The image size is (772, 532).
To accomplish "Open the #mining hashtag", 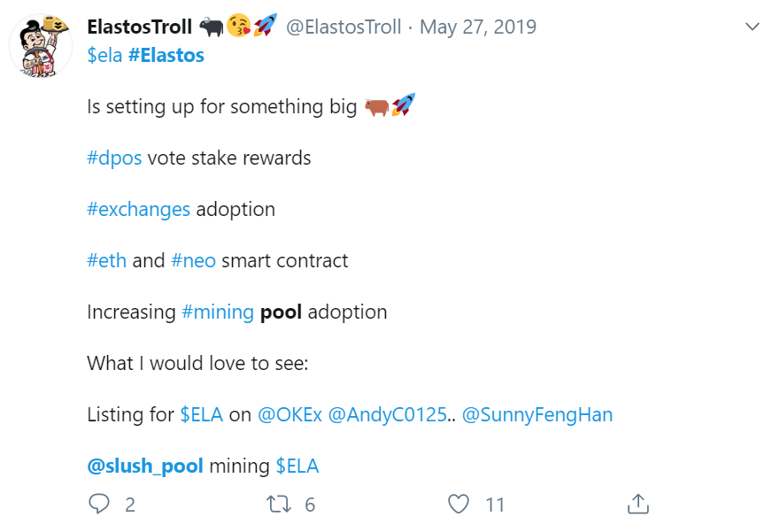I will tap(217, 312).
